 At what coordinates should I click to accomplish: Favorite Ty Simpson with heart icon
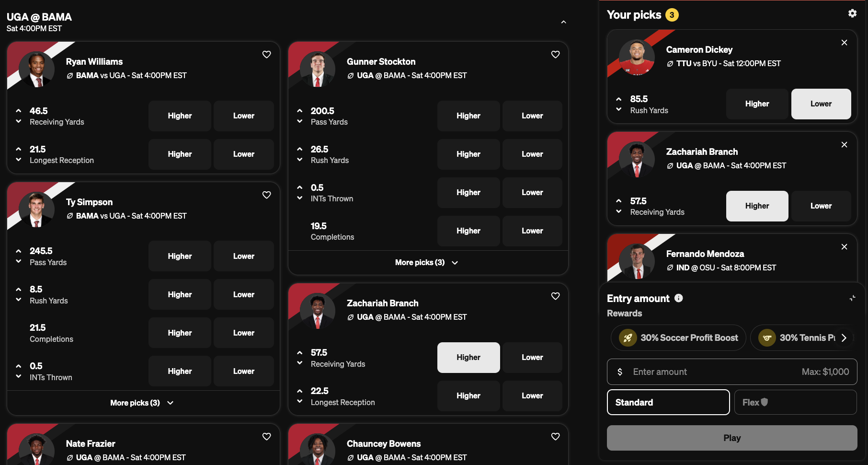(x=267, y=195)
